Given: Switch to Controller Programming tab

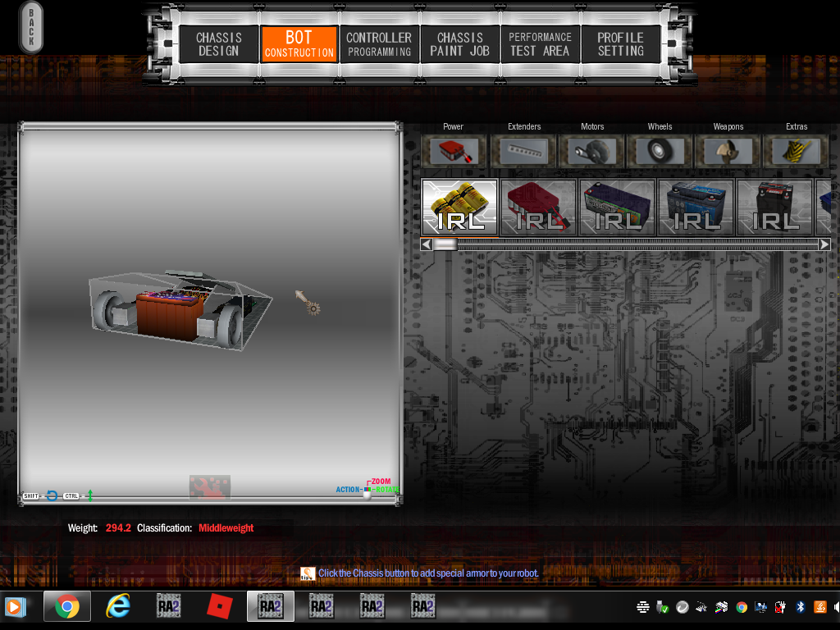Looking at the screenshot, I should (x=379, y=44).
